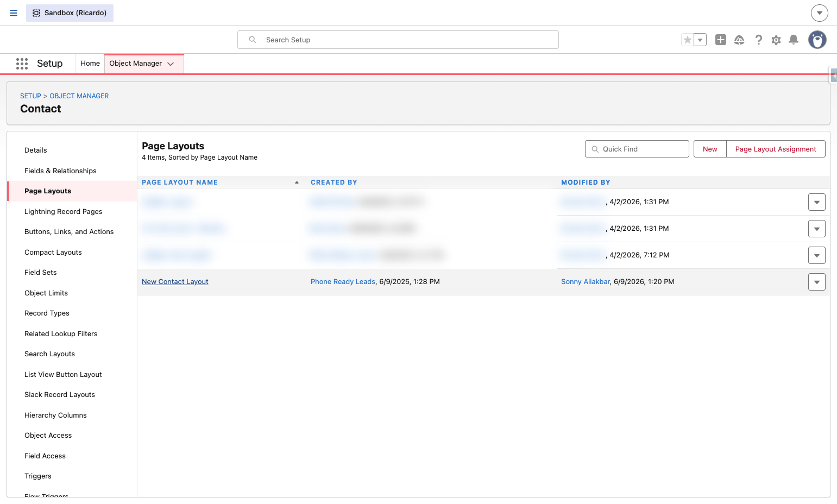Open Fields & Relationships in the sidebar
The image size is (837, 504).
point(60,171)
